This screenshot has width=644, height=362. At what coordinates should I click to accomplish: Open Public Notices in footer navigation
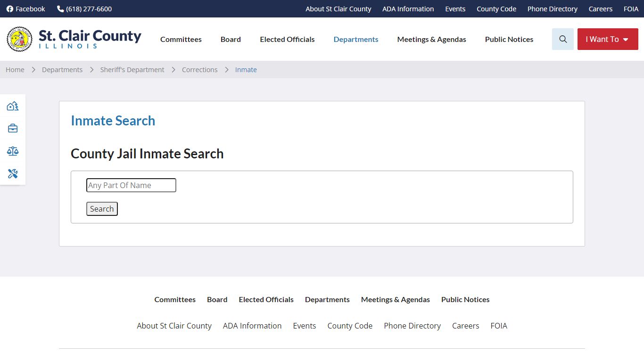tap(465, 299)
